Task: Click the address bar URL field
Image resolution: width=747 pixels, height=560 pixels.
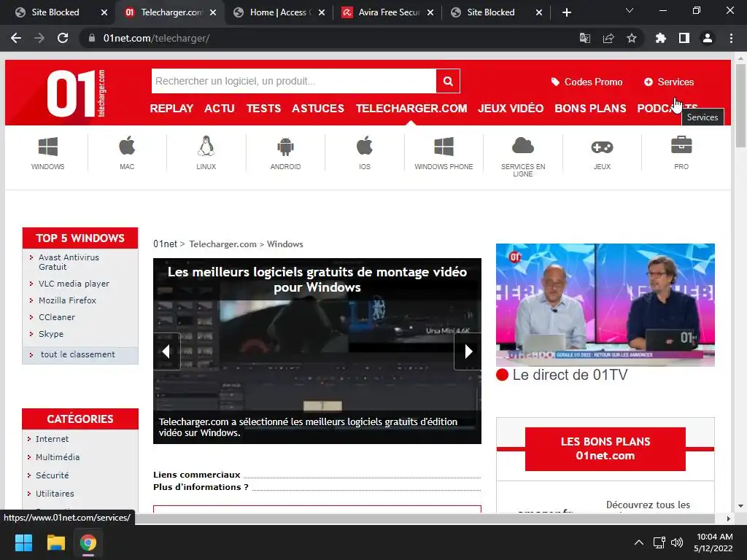Action: [329, 38]
